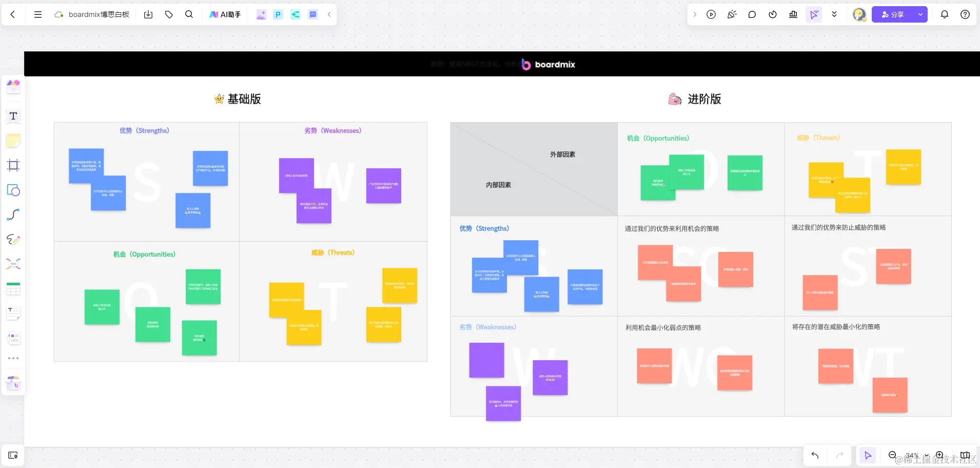Show more sidebar tools via ellipsis
Viewport: 980px width, 468px height.
pyautogui.click(x=13, y=358)
